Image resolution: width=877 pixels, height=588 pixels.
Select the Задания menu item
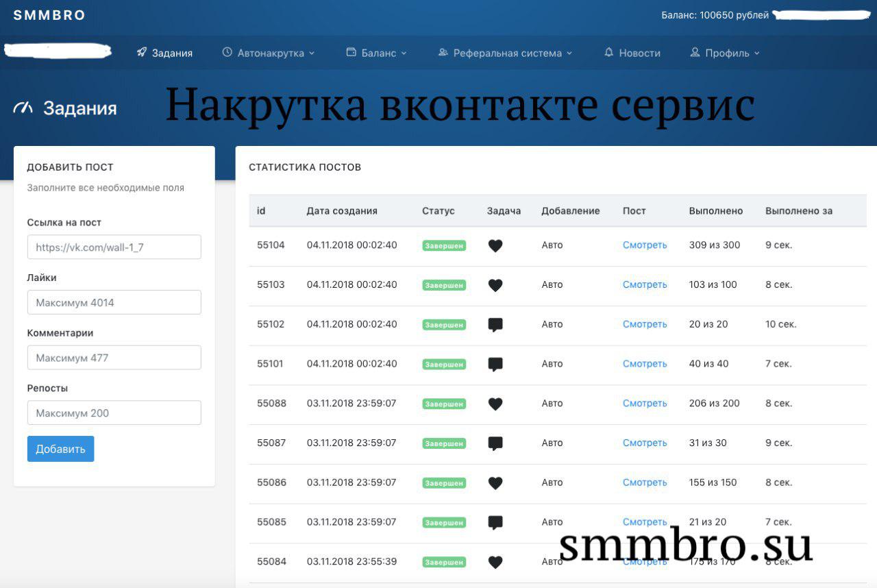tap(173, 52)
